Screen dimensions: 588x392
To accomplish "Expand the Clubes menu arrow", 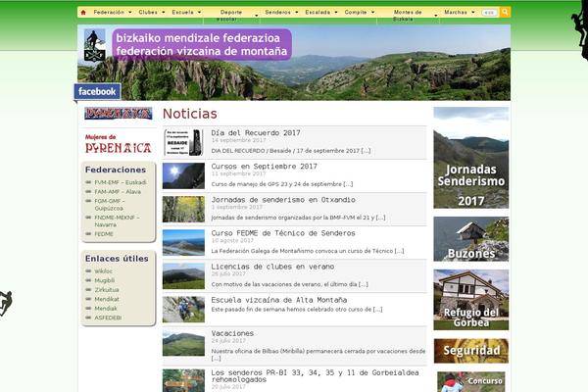I will tap(163, 13).
